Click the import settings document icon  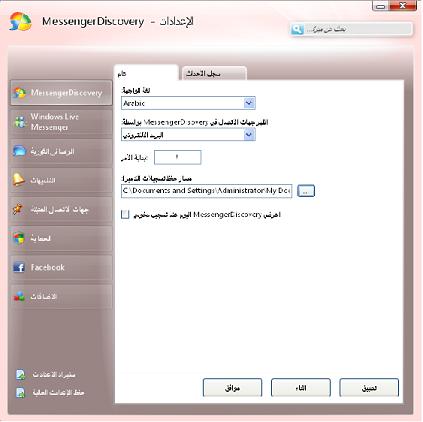click(x=20, y=375)
